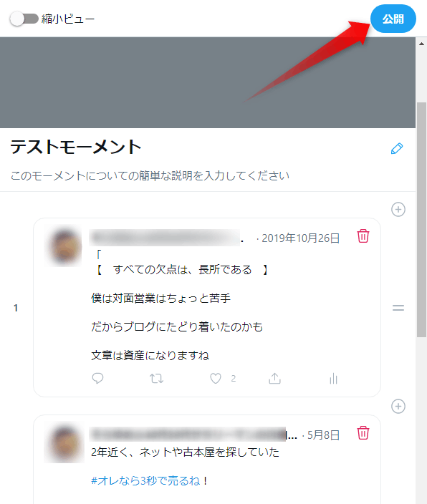Open the #オレなら3秒で売るね hashtag link
This screenshot has height=504, width=427.
point(145,481)
